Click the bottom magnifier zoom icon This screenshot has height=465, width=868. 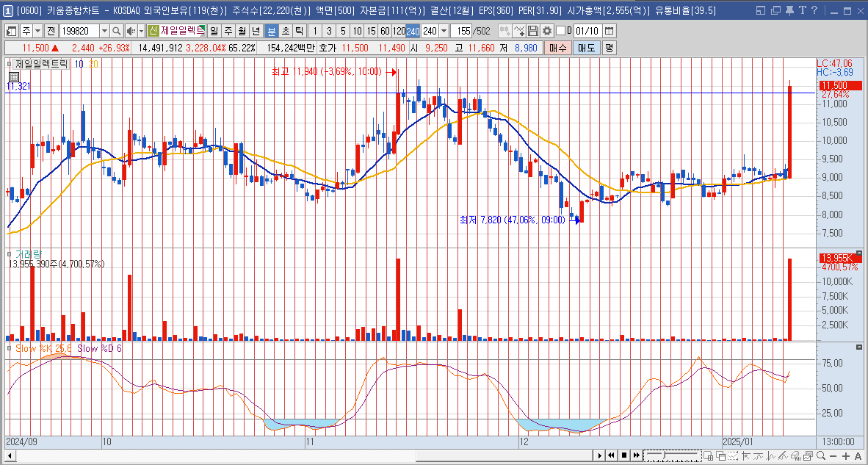pyautogui.click(x=820, y=455)
